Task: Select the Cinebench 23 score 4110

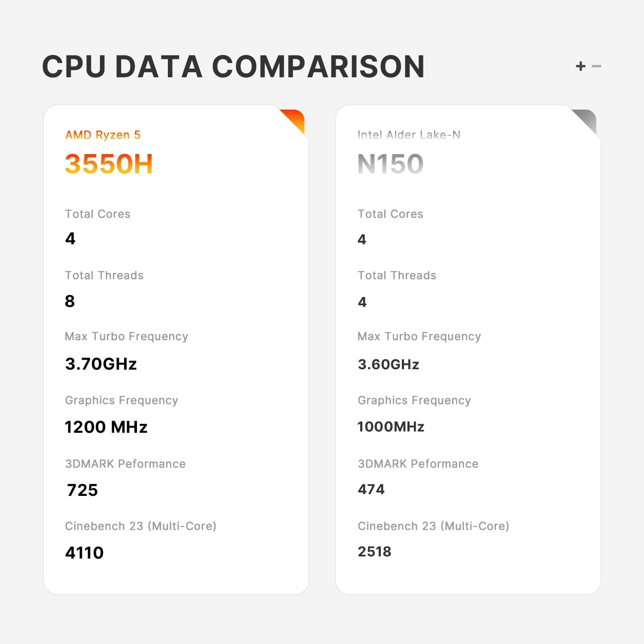Action: (x=85, y=553)
